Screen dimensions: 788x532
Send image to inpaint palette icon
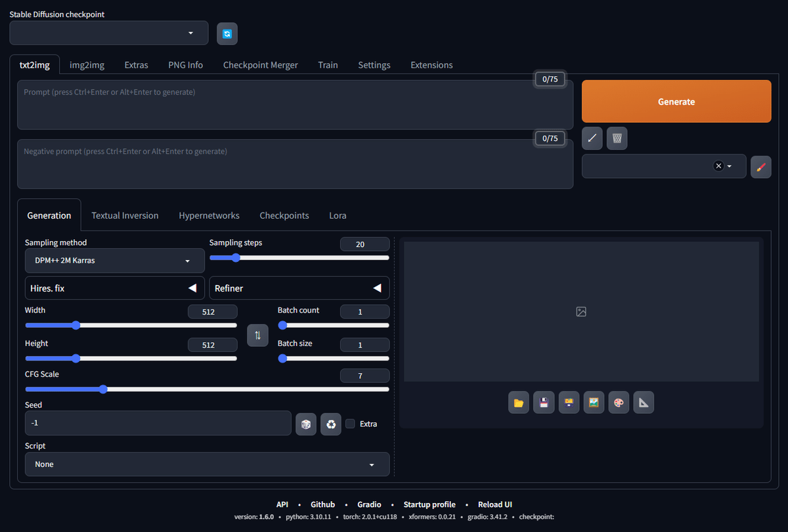619,403
